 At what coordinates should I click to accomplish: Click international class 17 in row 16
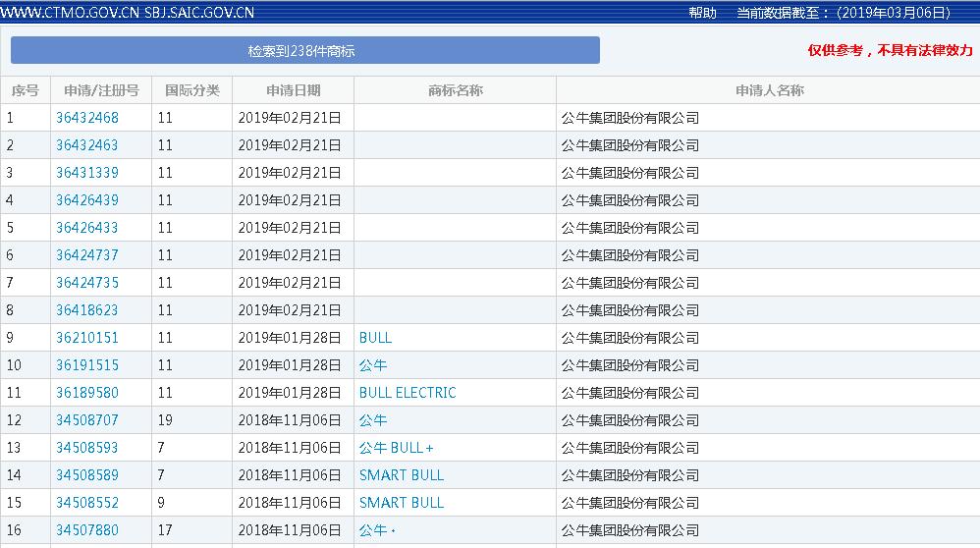pos(165,530)
